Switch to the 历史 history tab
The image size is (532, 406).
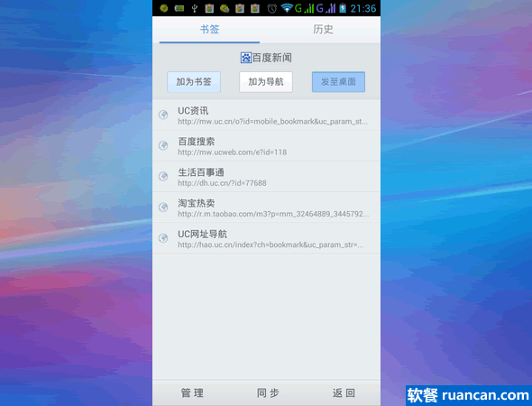(x=323, y=30)
